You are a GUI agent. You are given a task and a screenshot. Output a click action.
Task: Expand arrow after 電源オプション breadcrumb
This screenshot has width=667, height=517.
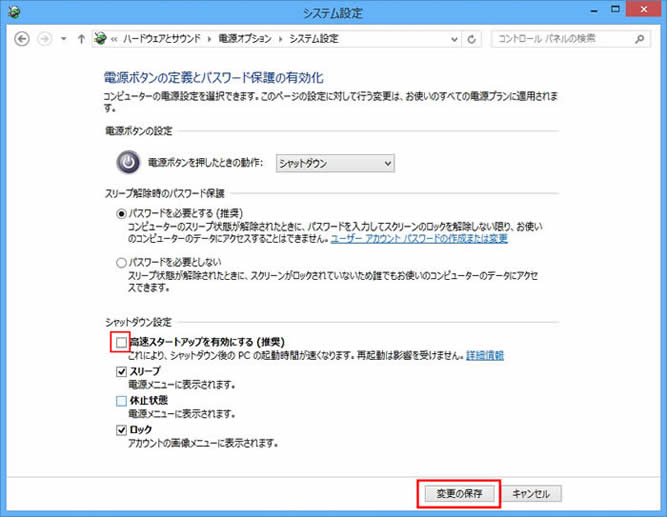(280, 39)
